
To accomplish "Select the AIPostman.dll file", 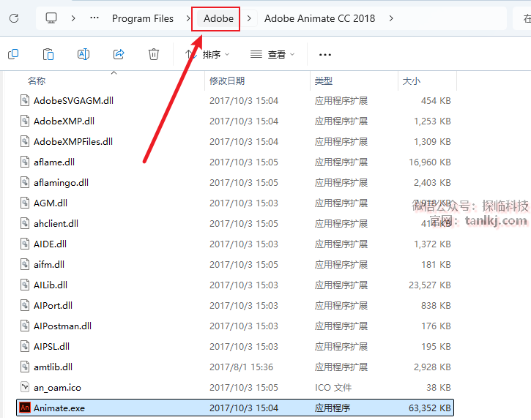I will (63, 326).
